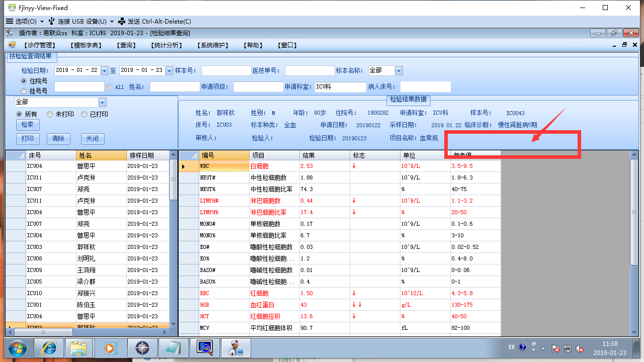This screenshot has height=362, width=644.
Task: Select the WBC result row
Action: (x=340, y=166)
